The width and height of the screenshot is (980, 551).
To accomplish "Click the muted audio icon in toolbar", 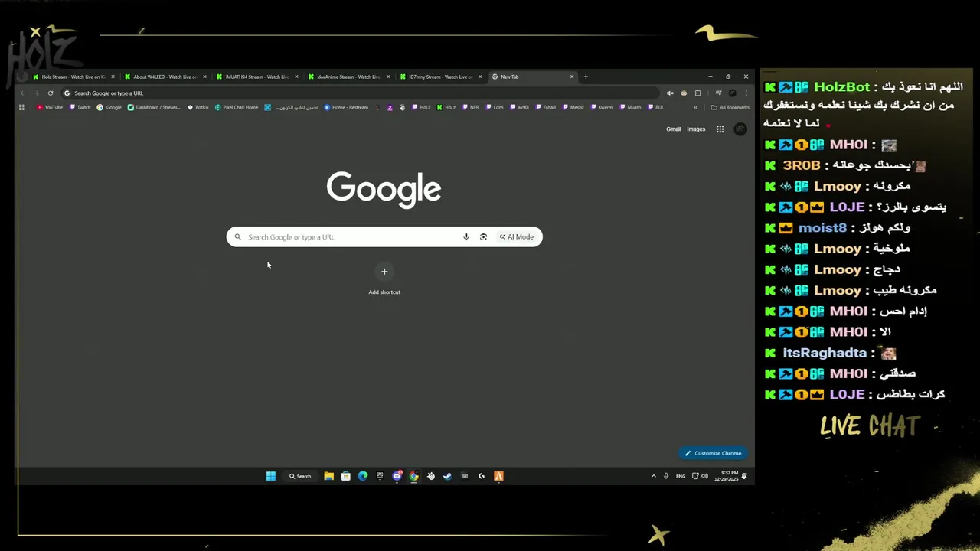I will 670,93.
